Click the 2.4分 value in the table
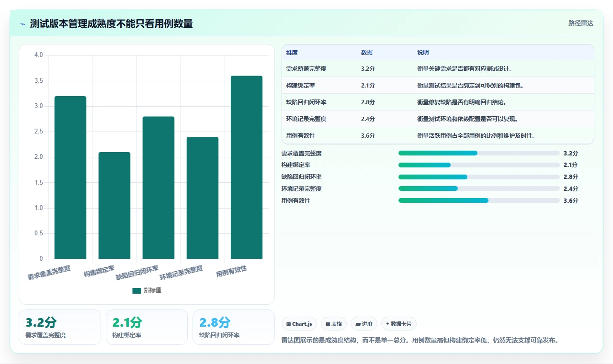The width and height of the screenshot is (613, 364). coord(368,119)
